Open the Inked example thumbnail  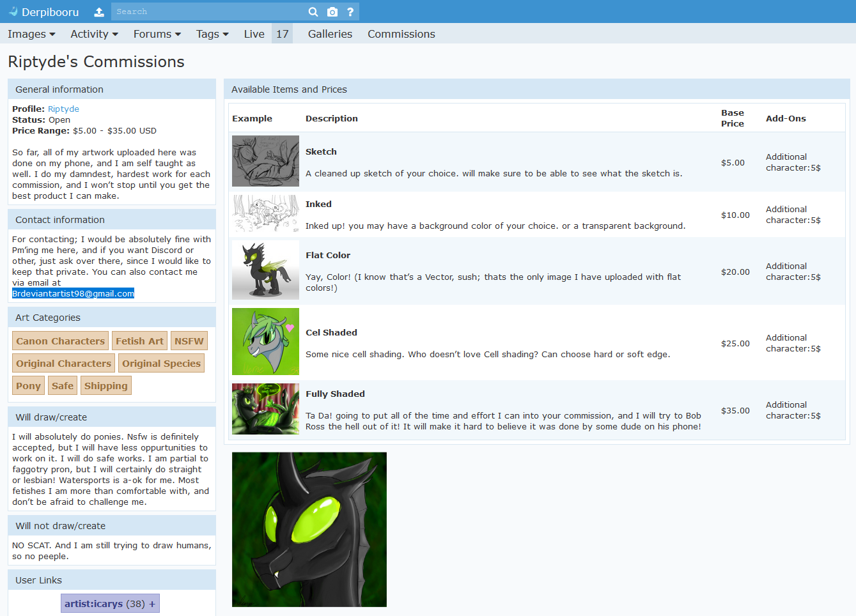265,214
